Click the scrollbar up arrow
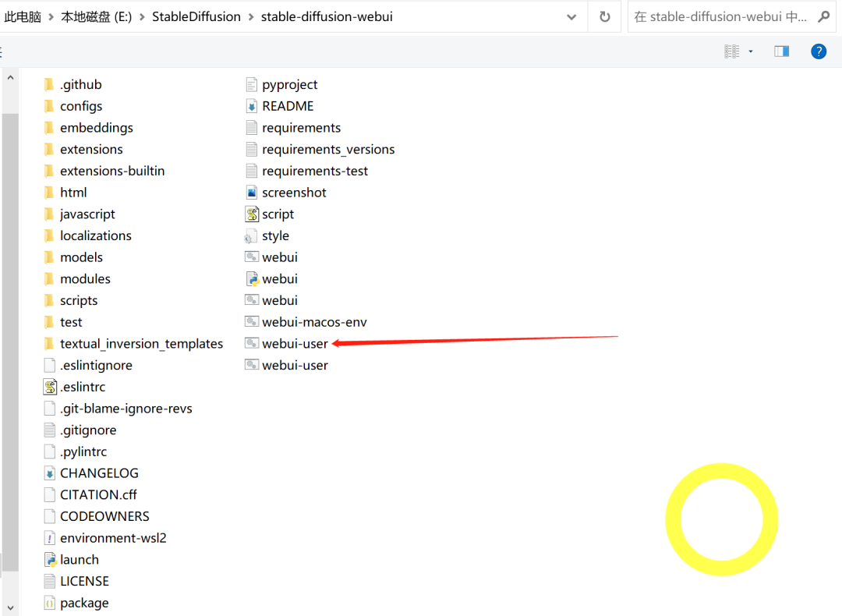 point(10,78)
